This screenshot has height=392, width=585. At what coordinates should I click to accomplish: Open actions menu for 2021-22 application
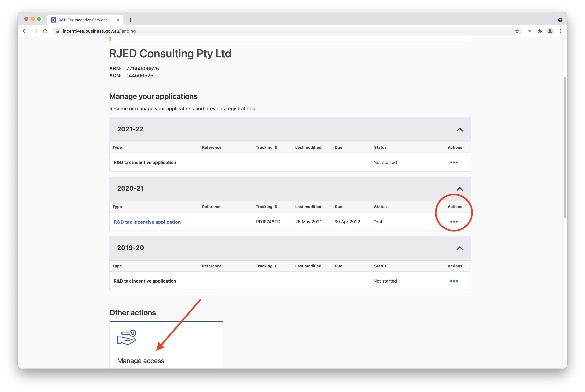454,163
